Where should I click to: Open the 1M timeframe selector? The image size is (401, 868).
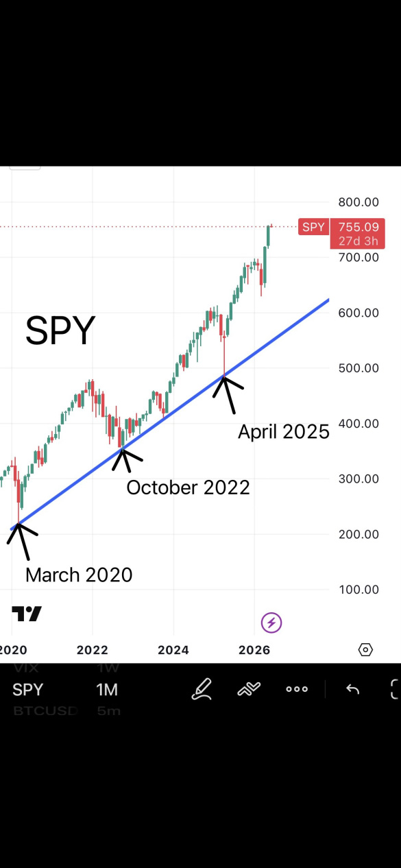(107, 690)
